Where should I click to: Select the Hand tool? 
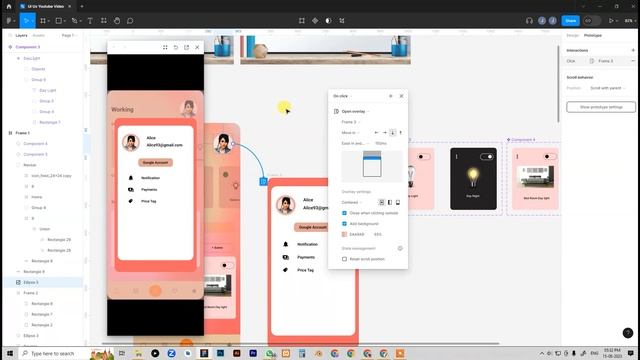pyautogui.click(x=117, y=21)
